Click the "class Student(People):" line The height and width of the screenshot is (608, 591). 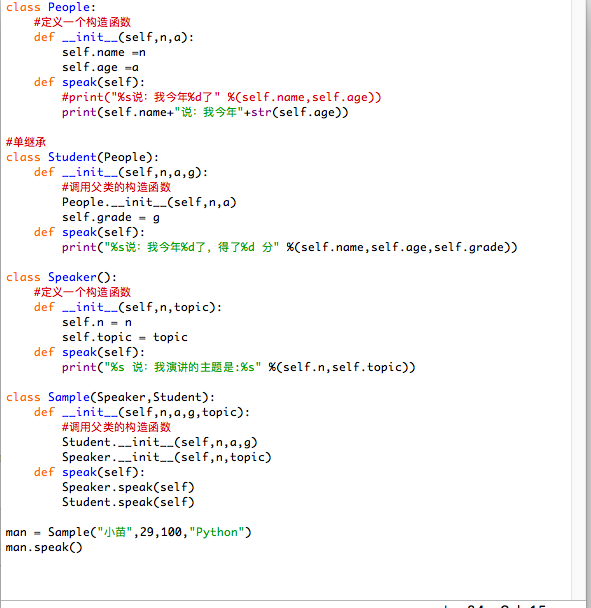[x=82, y=157]
